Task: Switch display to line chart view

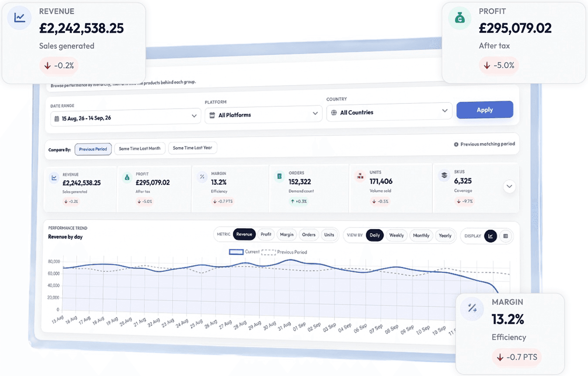Action: (x=490, y=236)
